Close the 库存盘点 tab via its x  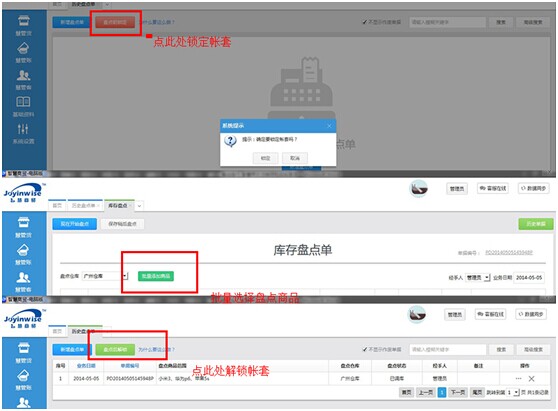(x=130, y=206)
